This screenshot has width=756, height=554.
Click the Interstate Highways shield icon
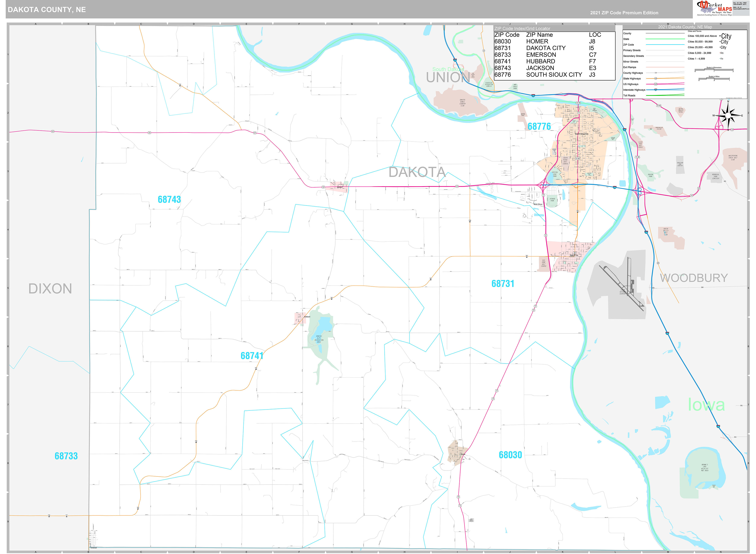656,90
